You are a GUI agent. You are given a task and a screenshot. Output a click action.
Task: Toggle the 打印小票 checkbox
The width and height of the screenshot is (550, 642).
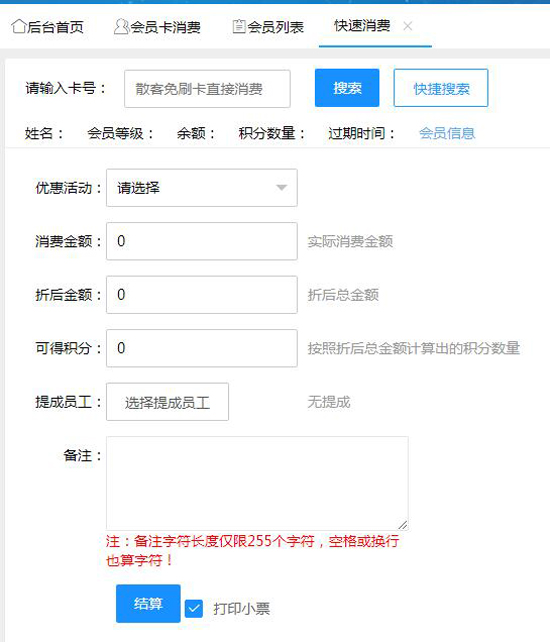click(194, 609)
